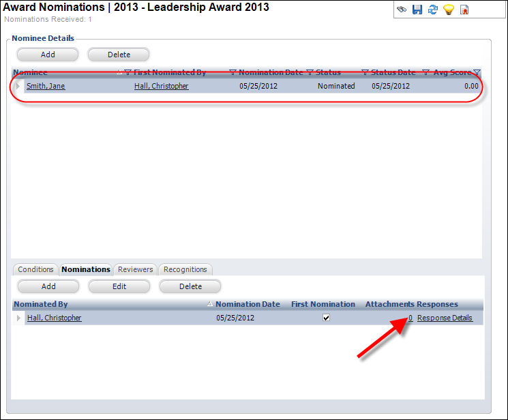Image resolution: width=508 pixels, height=420 pixels.
Task: Expand the Smith, Jane nominee row
Action: 18,87
